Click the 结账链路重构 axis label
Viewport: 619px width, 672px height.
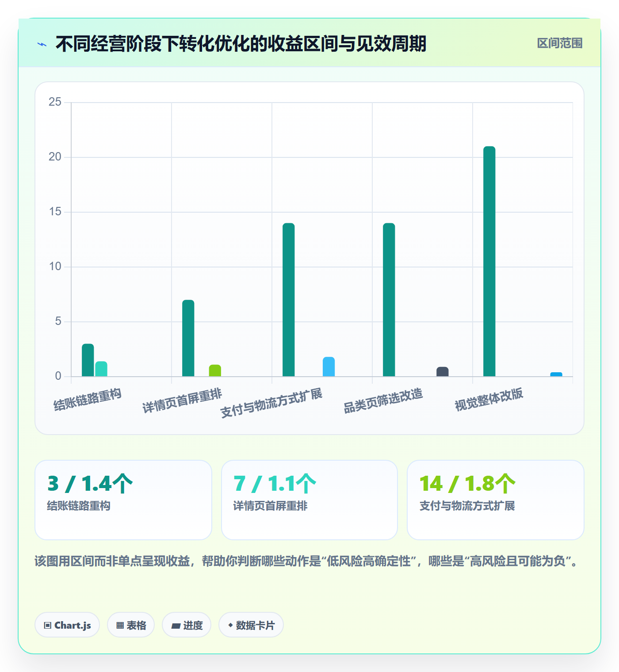click(88, 400)
